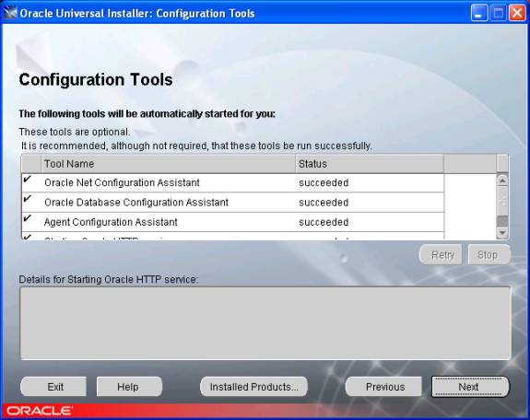Close the Oracle Universal Installer window
This screenshot has width=530, height=420.
517,13
